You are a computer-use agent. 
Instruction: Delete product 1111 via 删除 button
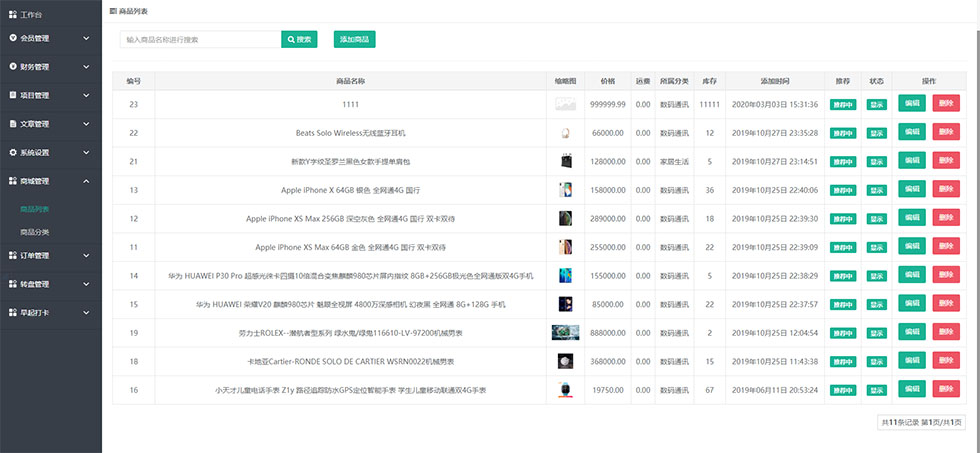(946, 103)
